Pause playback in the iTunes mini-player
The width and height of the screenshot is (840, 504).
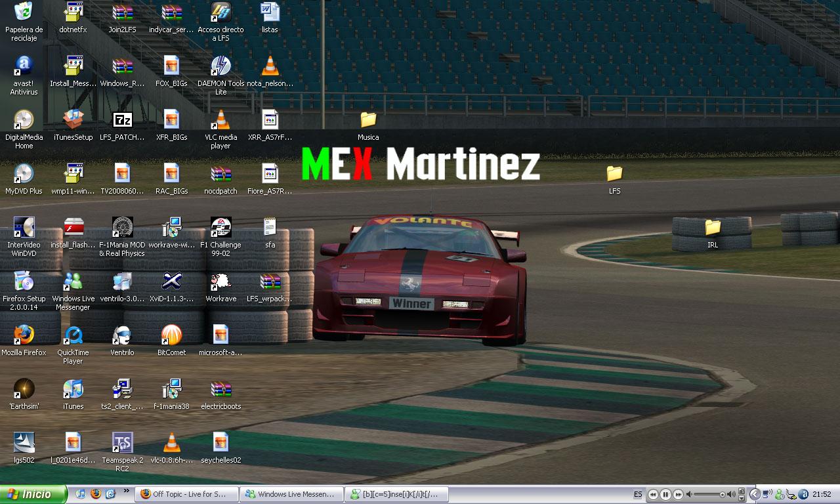pyautogui.click(x=665, y=494)
